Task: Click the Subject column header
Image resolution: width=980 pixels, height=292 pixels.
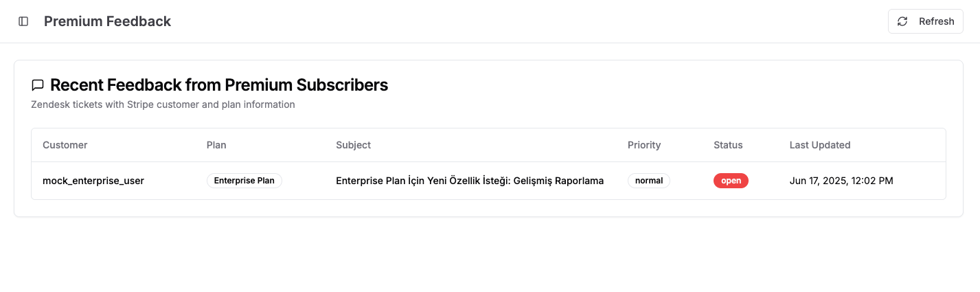Action: pyautogui.click(x=353, y=145)
